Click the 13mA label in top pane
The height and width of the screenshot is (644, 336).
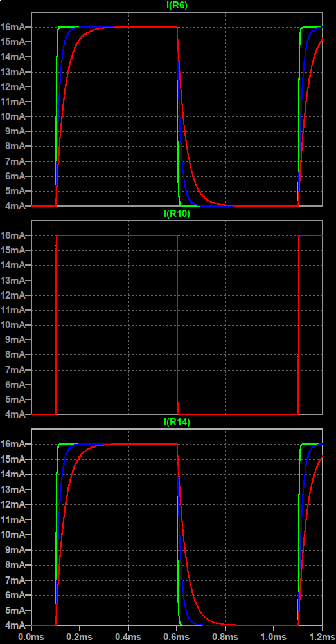coord(13,72)
